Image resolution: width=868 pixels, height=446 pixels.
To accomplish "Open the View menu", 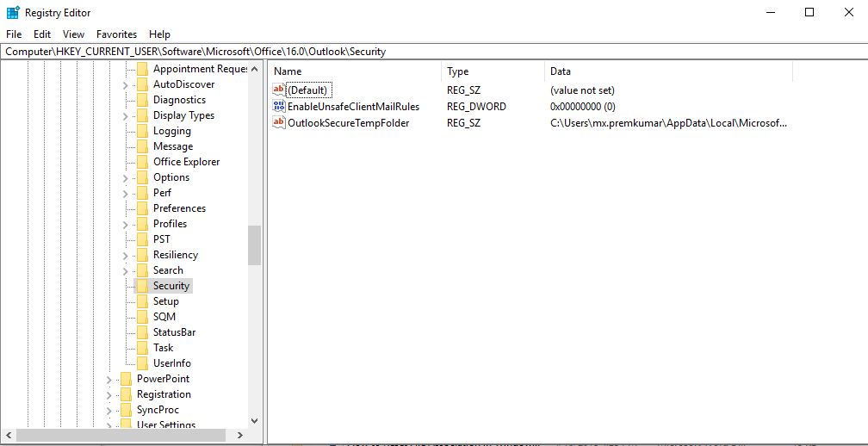I will coord(74,34).
